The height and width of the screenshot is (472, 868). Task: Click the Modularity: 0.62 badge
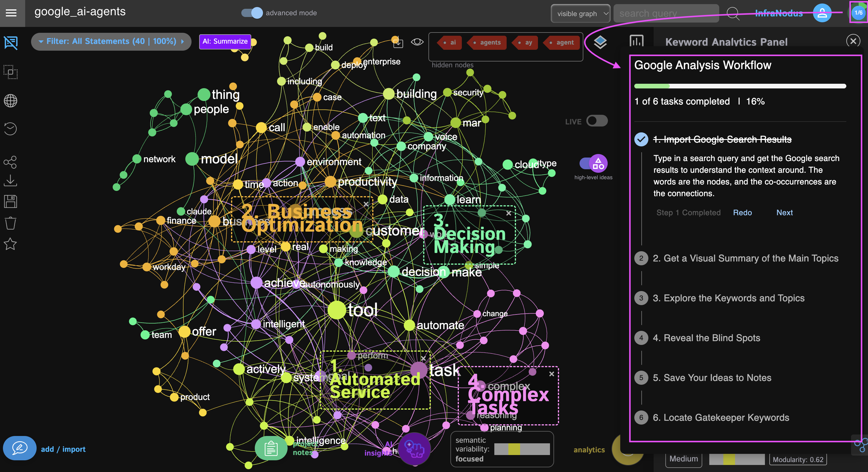[x=798, y=459]
